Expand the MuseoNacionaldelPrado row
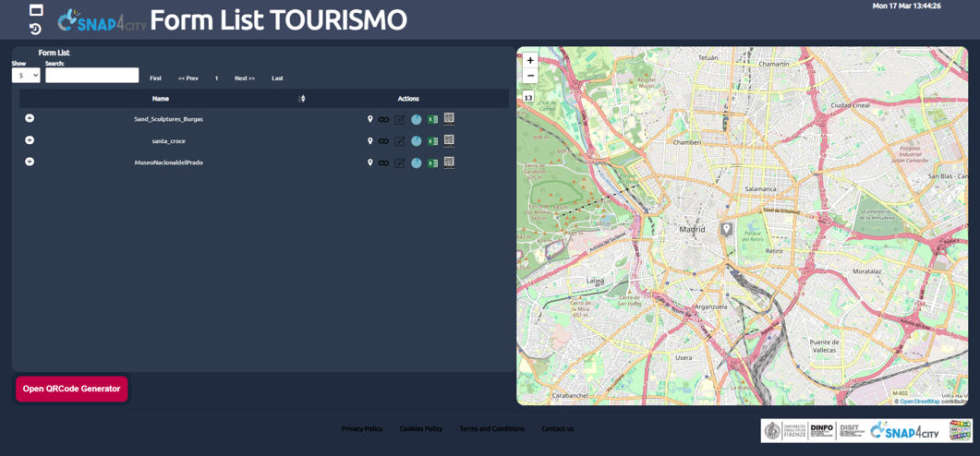 [x=30, y=162]
